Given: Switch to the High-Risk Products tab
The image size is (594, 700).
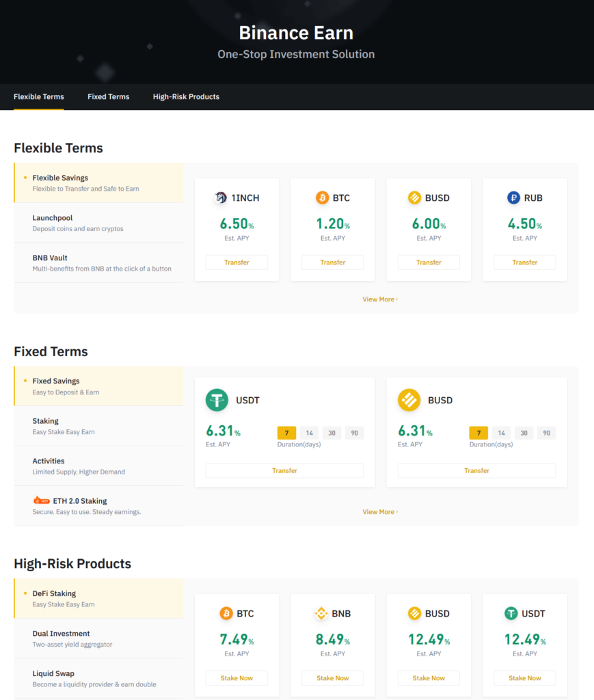Looking at the screenshot, I should [186, 97].
